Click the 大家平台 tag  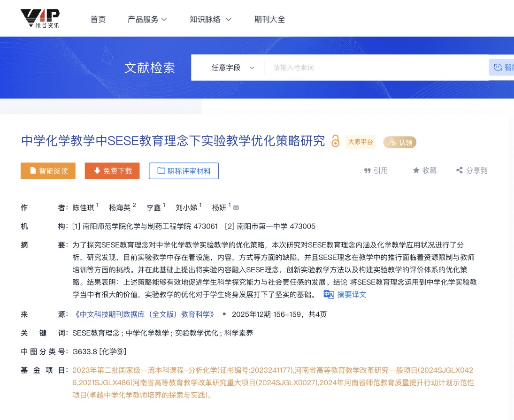point(361,142)
